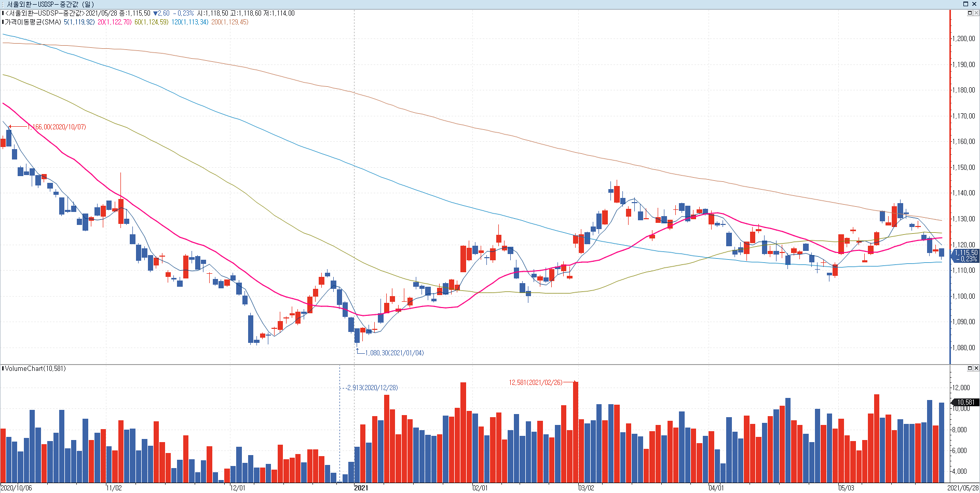The image size is (980, 493).
Task: Maximize the VolumeChart pane
Action: click(x=970, y=368)
